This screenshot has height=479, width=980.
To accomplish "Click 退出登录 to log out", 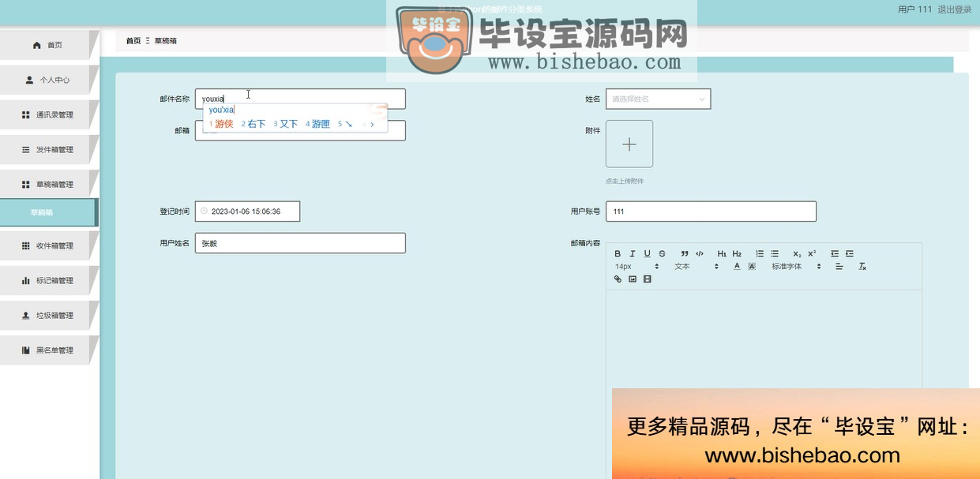I will coord(955,9).
